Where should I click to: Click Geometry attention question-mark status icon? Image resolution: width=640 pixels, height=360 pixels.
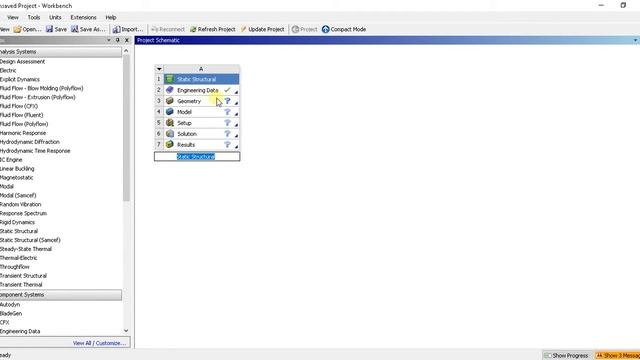[227, 101]
